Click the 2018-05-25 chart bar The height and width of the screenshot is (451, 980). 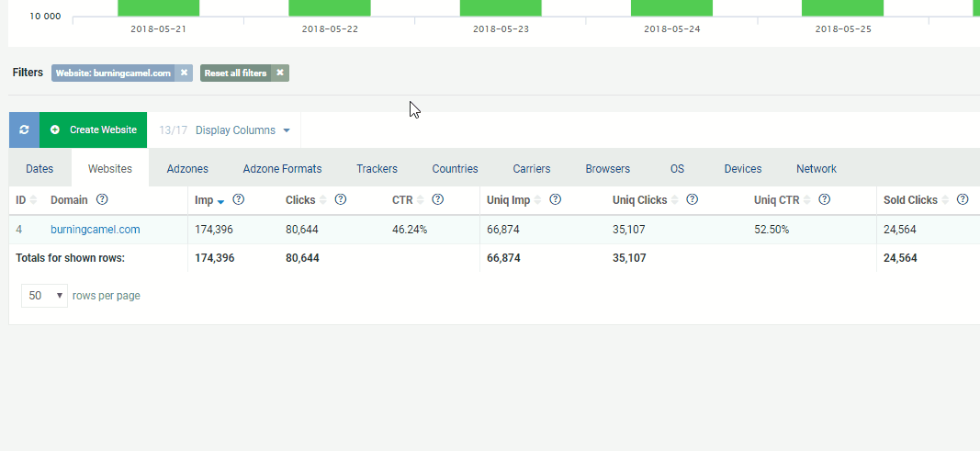tap(842, 8)
